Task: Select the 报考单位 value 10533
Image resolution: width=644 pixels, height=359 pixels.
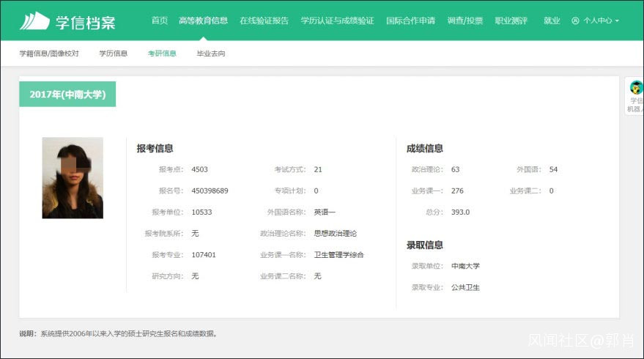Action: pos(201,212)
